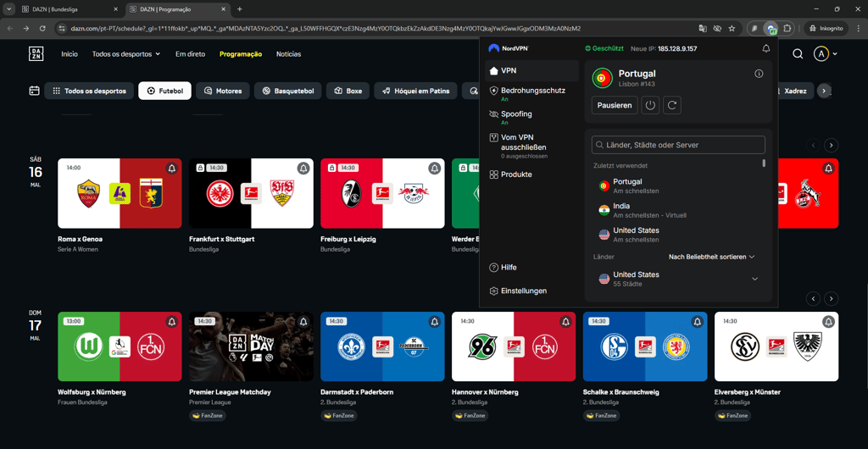
Task: Toggle reminder bell for Freiburg x Leipzig
Action: coord(435,168)
